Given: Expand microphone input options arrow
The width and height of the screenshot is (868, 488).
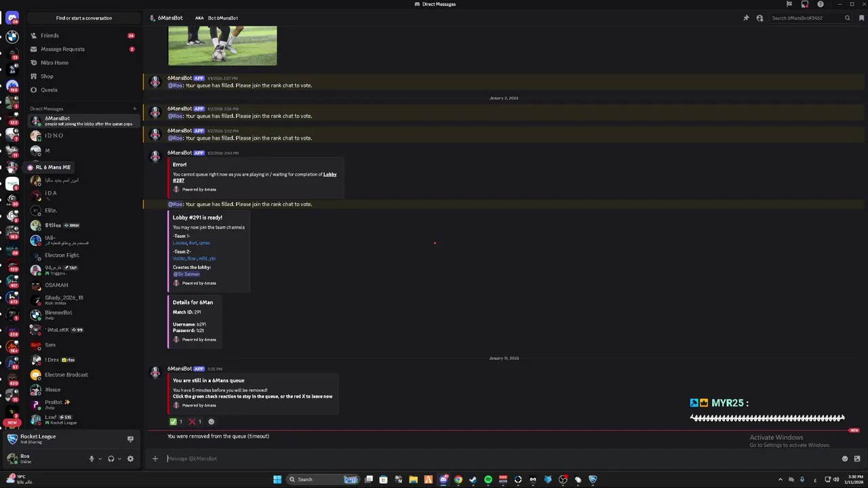Looking at the screenshot, I should pyautogui.click(x=100, y=459).
